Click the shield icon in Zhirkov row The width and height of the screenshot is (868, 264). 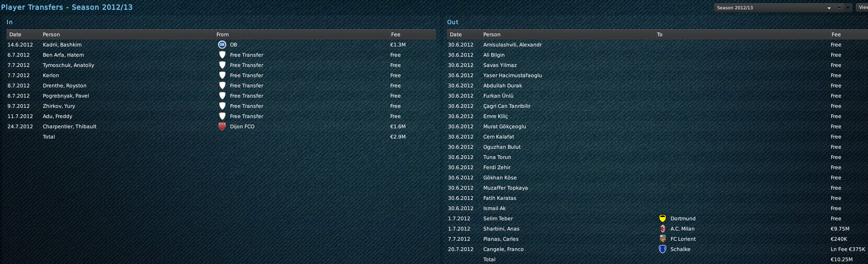(222, 106)
